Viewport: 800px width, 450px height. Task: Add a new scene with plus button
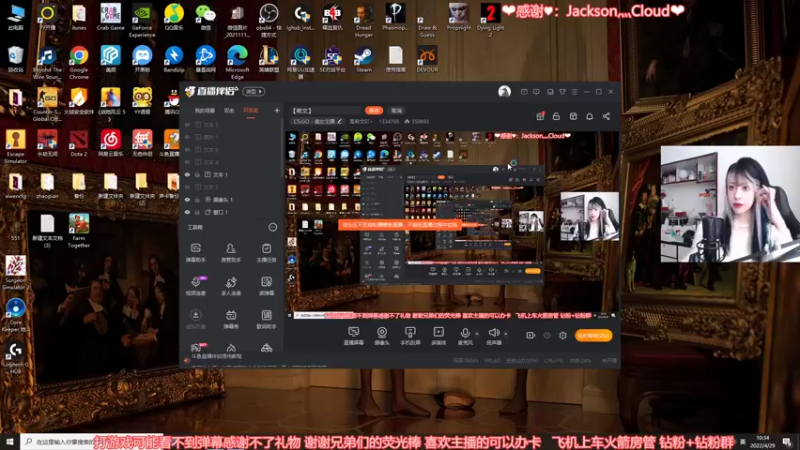[277, 110]
